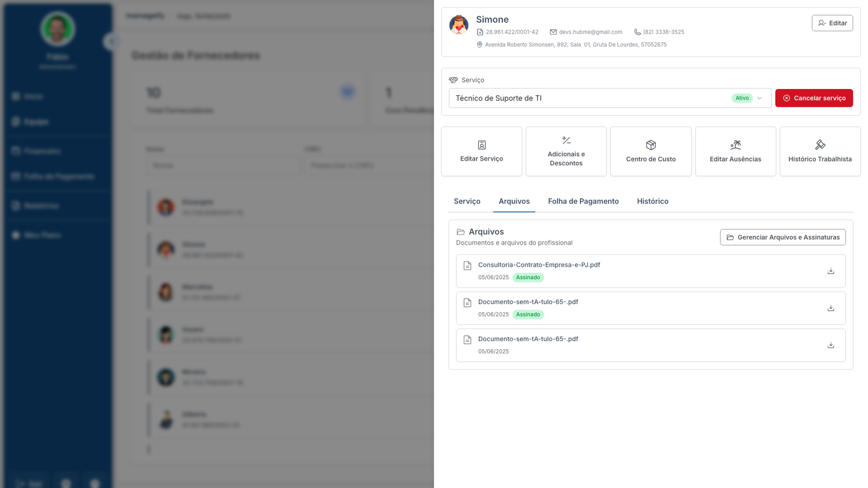Switch to the Folha de Pagamento tab
The height and width of the screenshot is (488, 868).
coord(583,201)
